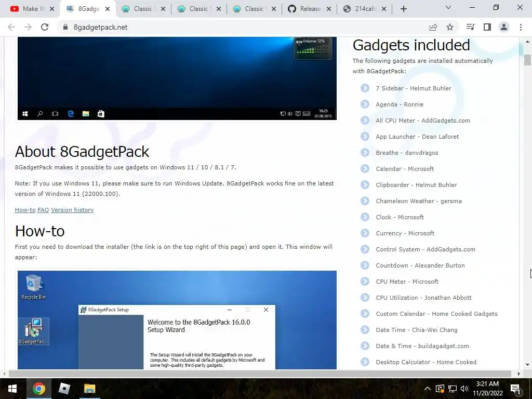
Task: Click the bullet icon beside Clipboarder
Action: tap(365, 185)
